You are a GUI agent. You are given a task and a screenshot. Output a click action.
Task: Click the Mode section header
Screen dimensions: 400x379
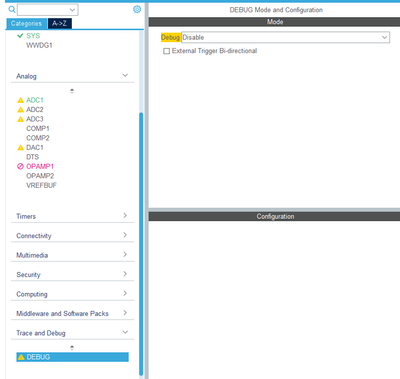tap(274, 22)
